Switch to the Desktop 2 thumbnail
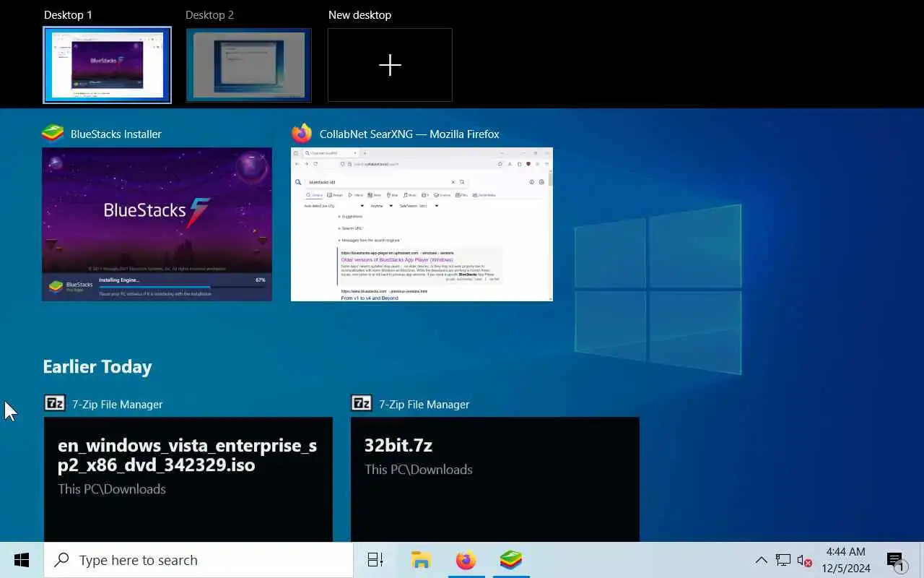924x578 pixels. (x=248, y=65)
